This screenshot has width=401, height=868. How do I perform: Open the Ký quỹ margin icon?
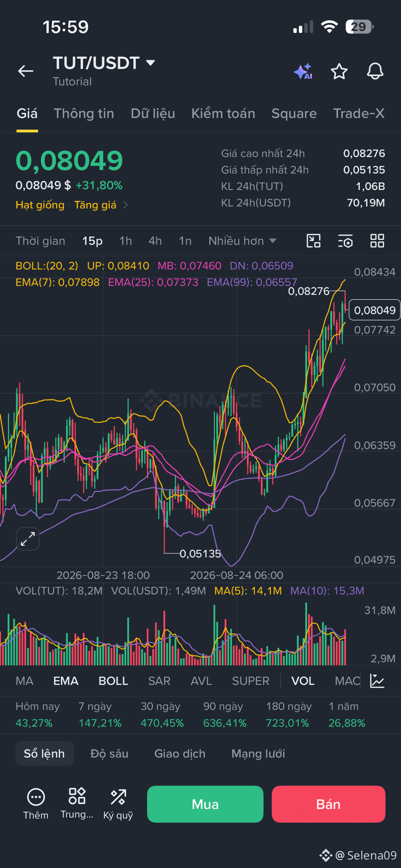[x=118, y=804]
